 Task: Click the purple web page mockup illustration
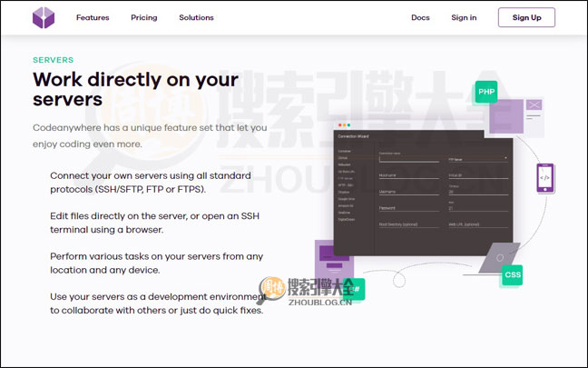click(x=333, y=263)
